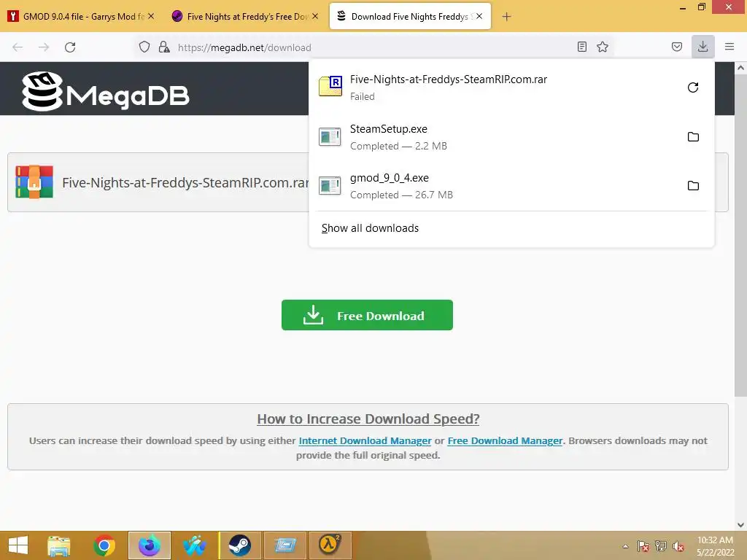Screen dimensions: 747x560
Task: Select the failed rar entry in downloads panel
Action: coord(511,87)
